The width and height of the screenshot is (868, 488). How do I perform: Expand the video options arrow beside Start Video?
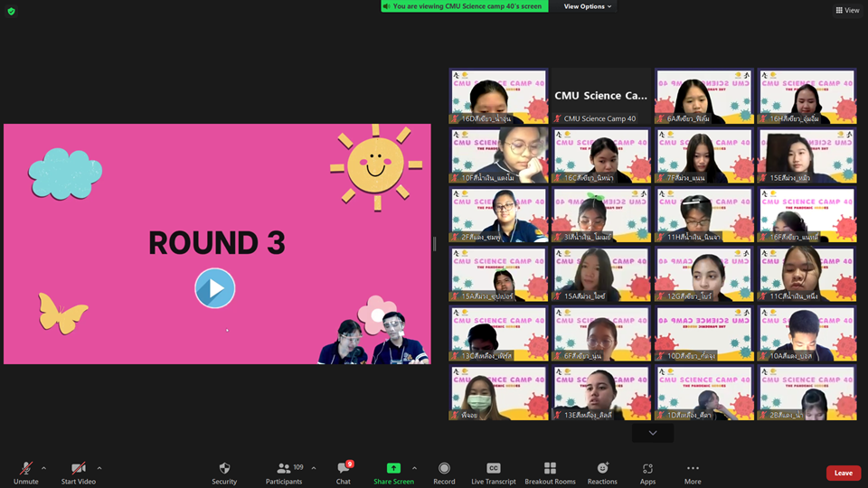pos(99,467)
